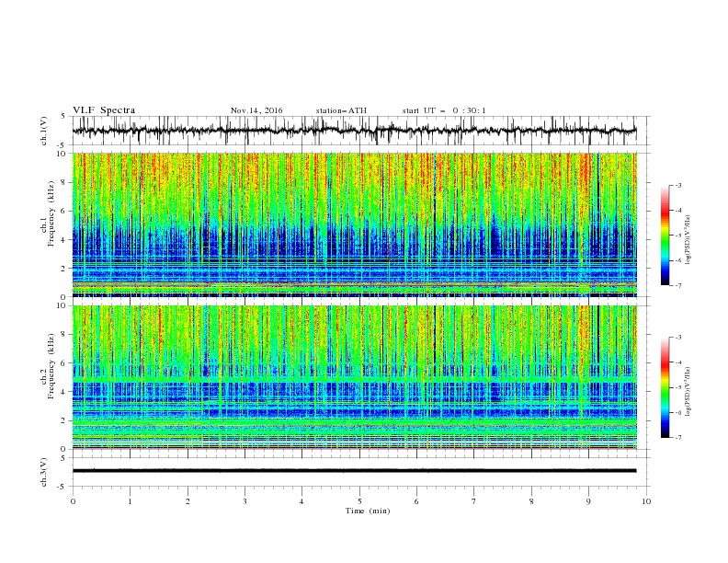Image resolution: width=728 pixels, height=563 pixels.
Task: Click the ch.3 voltage waveform trace
Action: 354,471
